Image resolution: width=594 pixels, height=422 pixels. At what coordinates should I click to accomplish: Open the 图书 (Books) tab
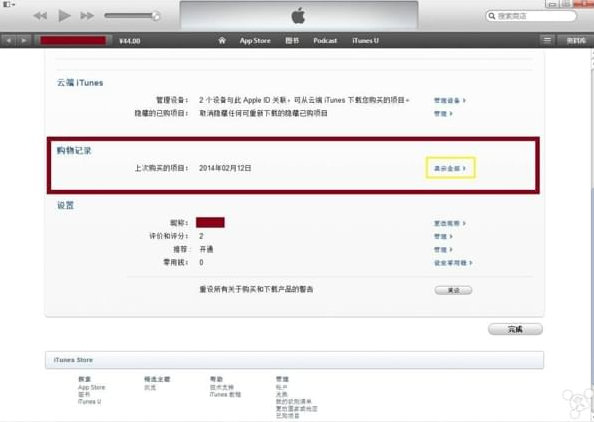pos(292,41)
